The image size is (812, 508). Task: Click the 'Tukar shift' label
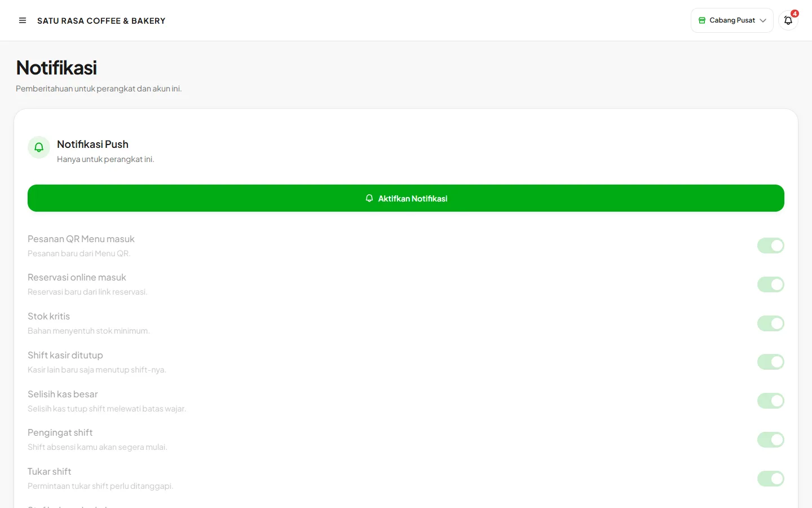tap(50, 471)
